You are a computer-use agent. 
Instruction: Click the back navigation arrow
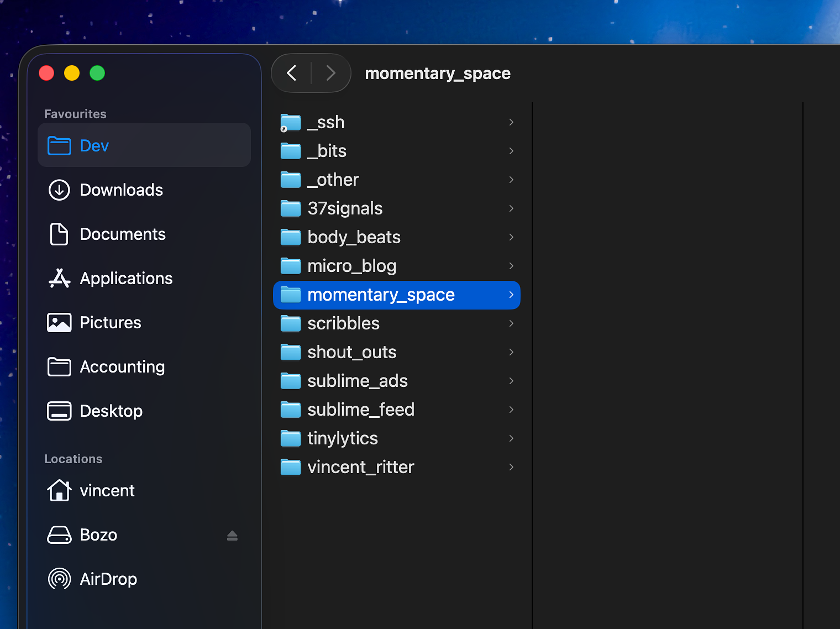pyautogui.click(x=292, y=73)
